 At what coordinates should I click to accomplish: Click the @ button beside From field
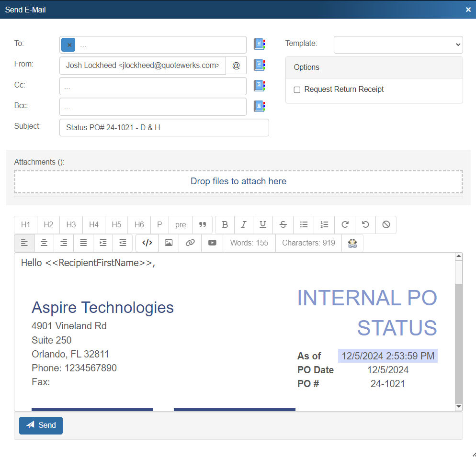236,66
